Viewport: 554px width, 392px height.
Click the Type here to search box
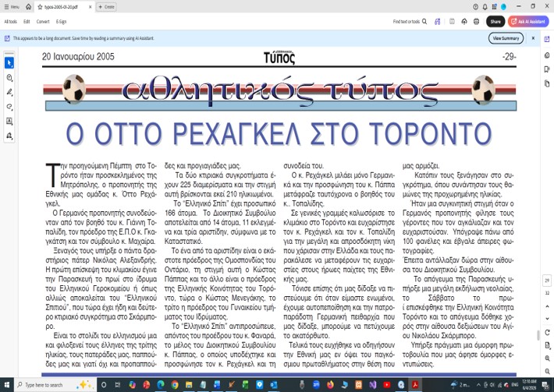[x=55, y=384]
